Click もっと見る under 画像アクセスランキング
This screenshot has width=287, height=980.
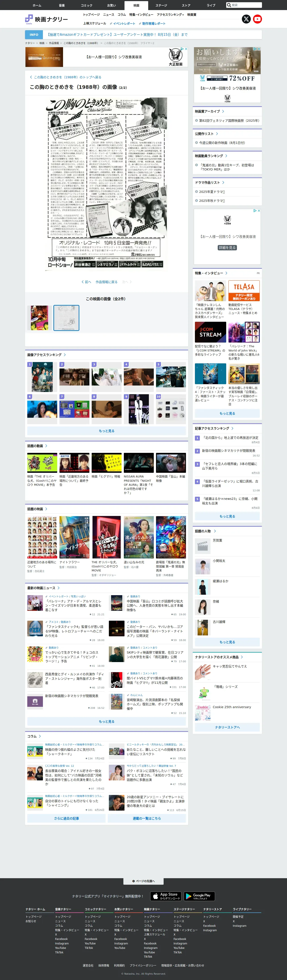click(x=106, y=431)
